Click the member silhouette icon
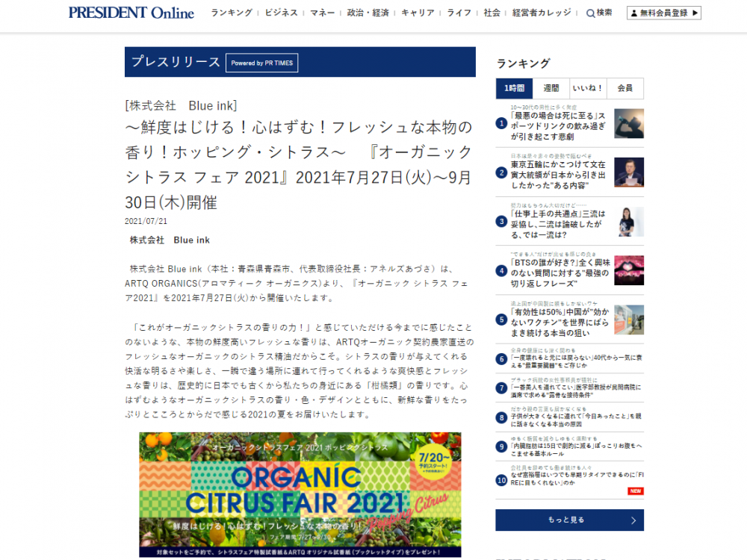This screenshot has width=747, height=560. coord(634,13)
